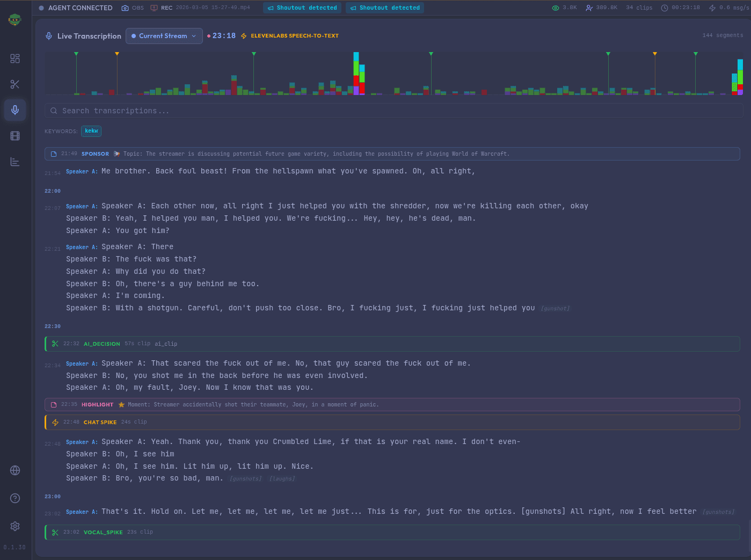Image resolution: width=751 pixels, height=560 pixels.
Task: Open the SPONSOR topic banner
Action: coord(392,154)
